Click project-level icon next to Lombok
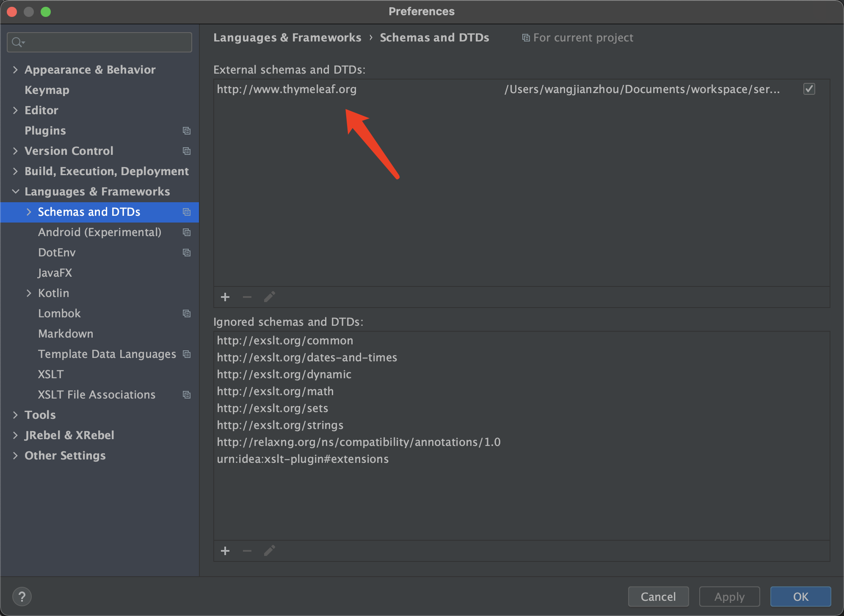 [x=187, y=313]
